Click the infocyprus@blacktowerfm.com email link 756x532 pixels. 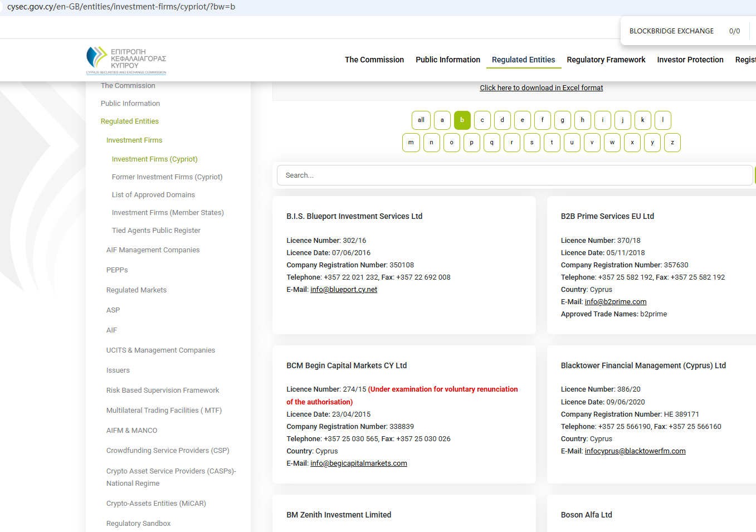click(635, 451)
